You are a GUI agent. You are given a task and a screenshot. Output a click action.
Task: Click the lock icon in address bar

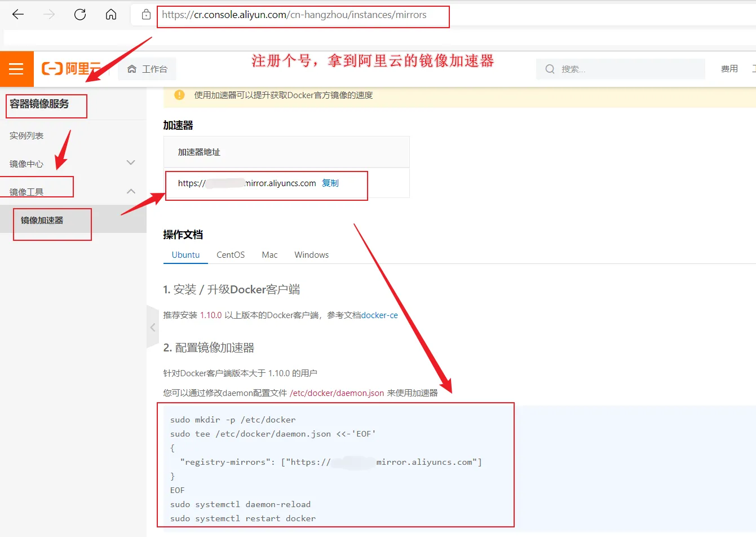[x=146, y=15]
